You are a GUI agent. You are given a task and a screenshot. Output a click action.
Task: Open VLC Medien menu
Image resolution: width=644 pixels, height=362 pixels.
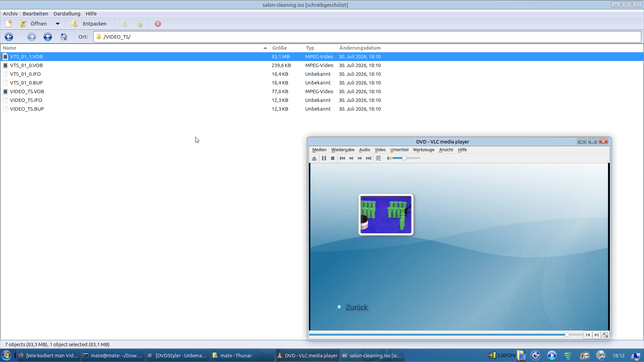click(319, 150)
